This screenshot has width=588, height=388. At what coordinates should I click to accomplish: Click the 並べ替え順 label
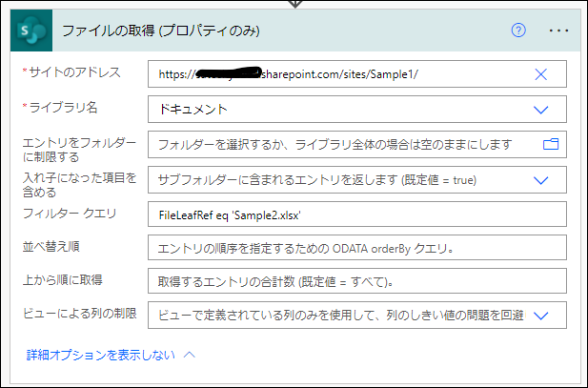tap(51, 247)
